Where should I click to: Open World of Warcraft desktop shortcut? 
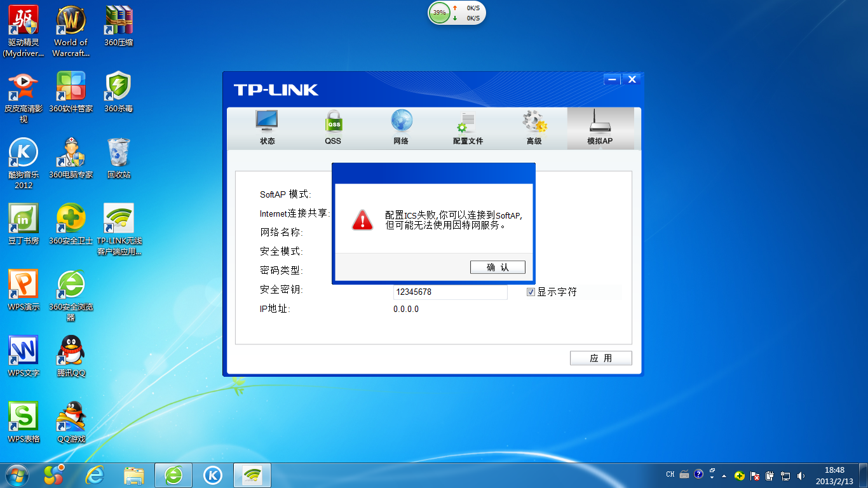[71, 31]
